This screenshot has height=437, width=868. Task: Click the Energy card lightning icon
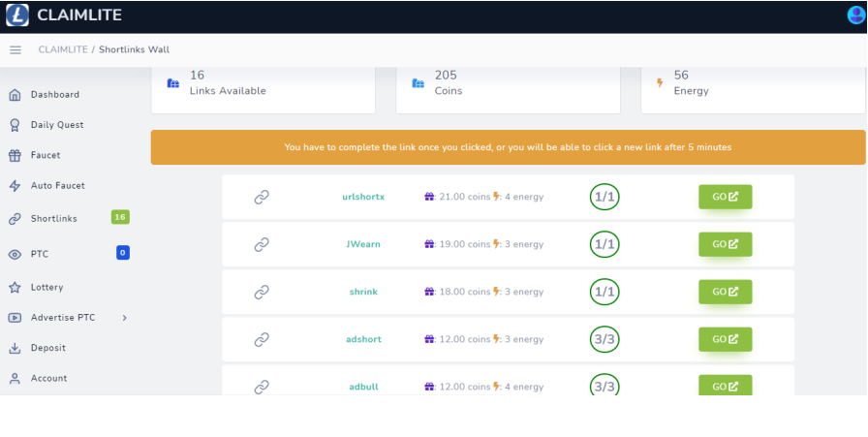[x=660, y=83]
